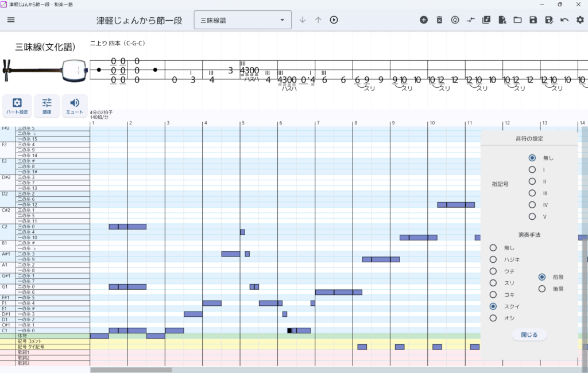Click the delete trash icon
The width and height of the screenshot is (588, 373).
point(439,20)
